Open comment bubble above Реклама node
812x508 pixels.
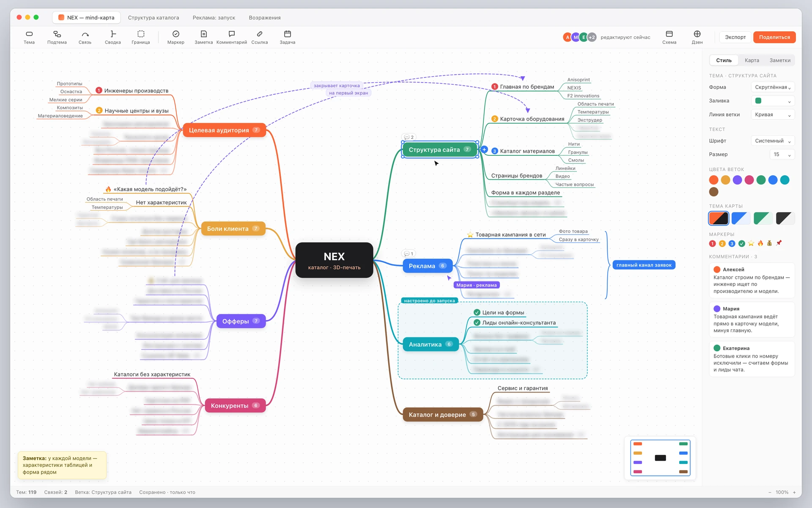409,254
